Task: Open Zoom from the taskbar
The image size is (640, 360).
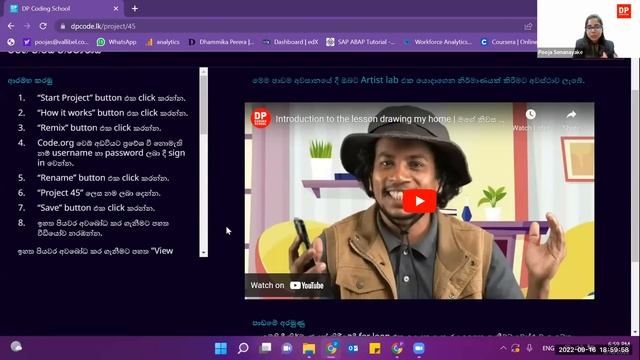Action: (419, 348)
